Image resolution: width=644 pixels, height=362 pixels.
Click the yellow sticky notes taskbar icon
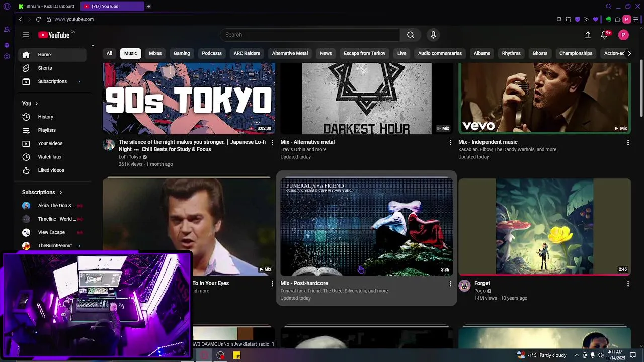pyautogui.click(x=236, y=355)
